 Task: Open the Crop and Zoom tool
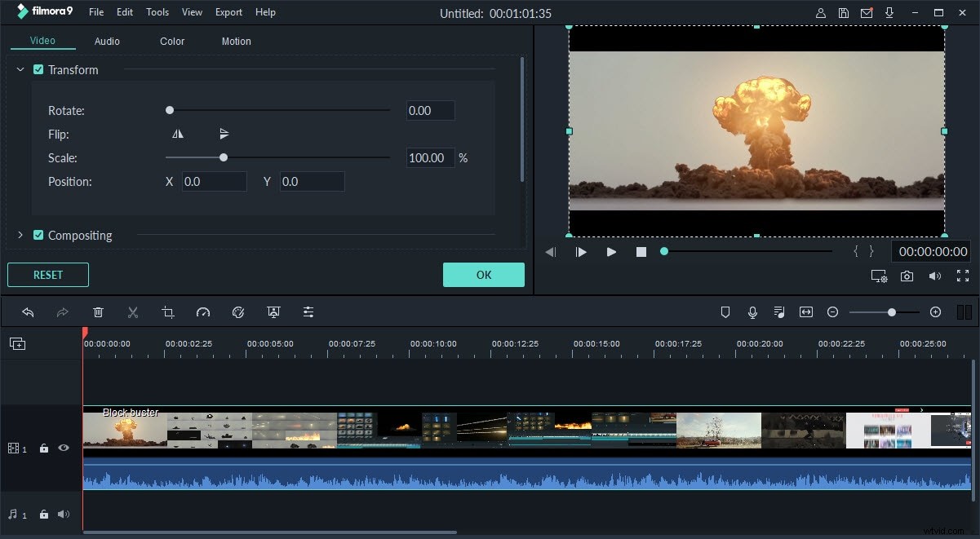[x=168, y=311]
